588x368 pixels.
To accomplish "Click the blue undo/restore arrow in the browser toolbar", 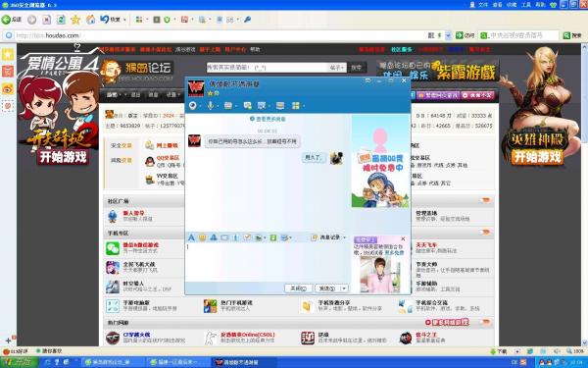I will 105,20.
